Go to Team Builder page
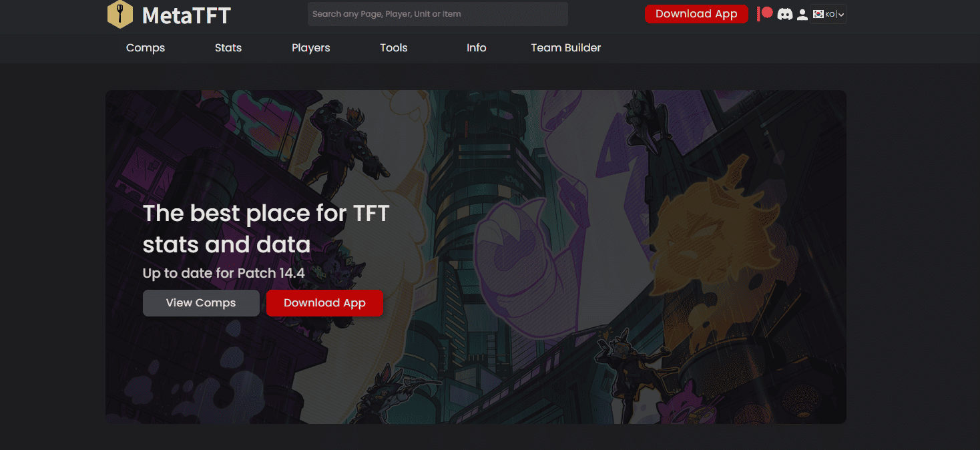Image resolution: width=980 pixels, height=450 pixels. 566,48
